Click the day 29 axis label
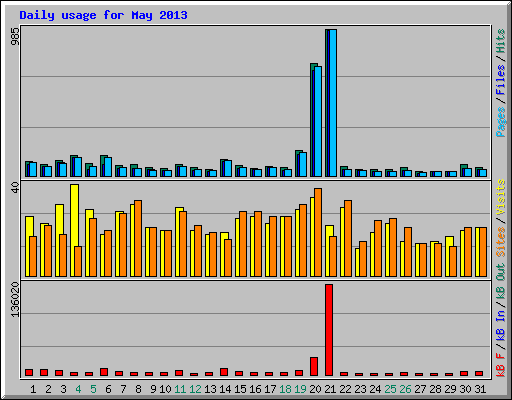Viewport: 512px width, 400px height. [450, 389]
